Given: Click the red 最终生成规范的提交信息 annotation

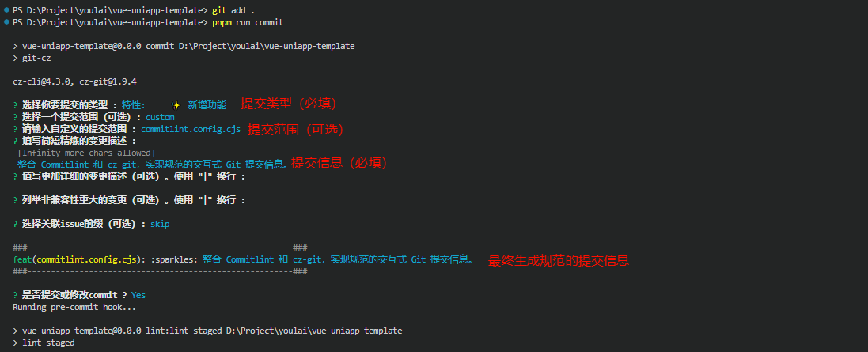Looking at the screenshot, I should tap(559, 260).
